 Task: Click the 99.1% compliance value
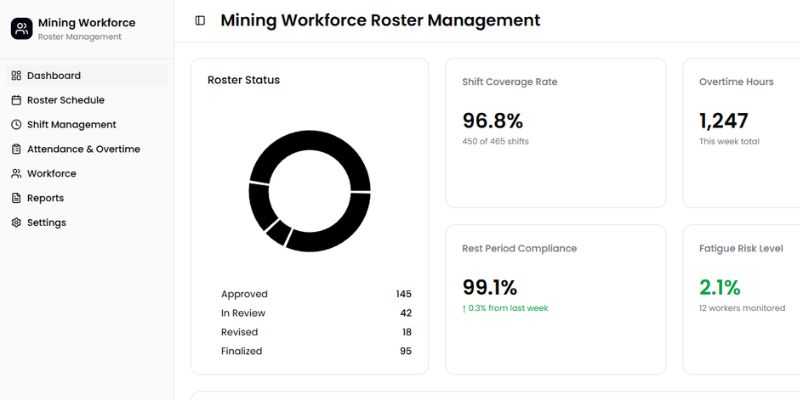coord(490,287)
